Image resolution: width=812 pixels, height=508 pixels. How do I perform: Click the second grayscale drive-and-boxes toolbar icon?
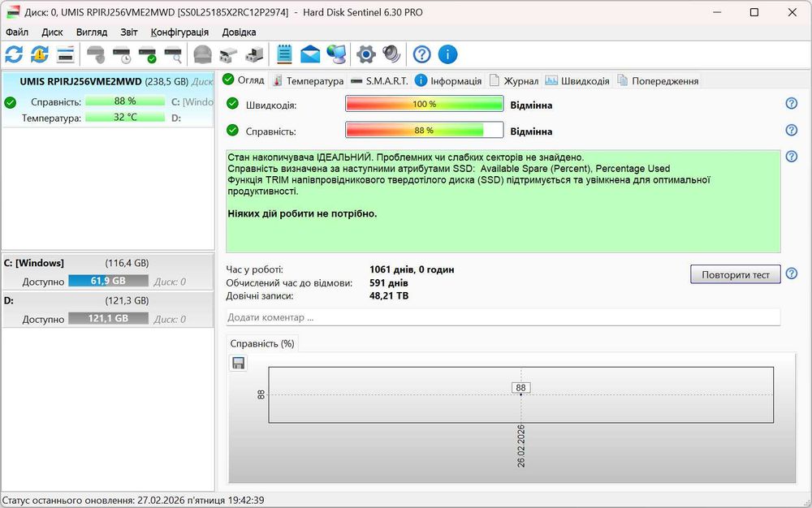pos(254,54)
